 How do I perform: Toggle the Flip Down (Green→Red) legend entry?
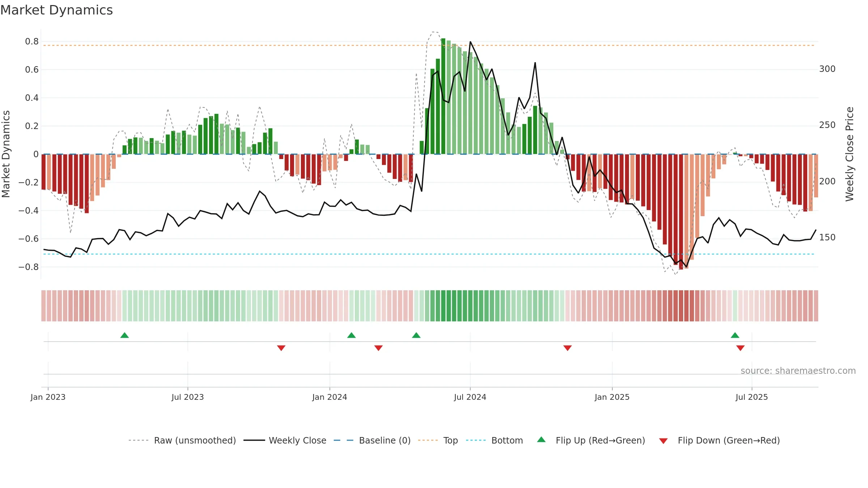(719, 440)
